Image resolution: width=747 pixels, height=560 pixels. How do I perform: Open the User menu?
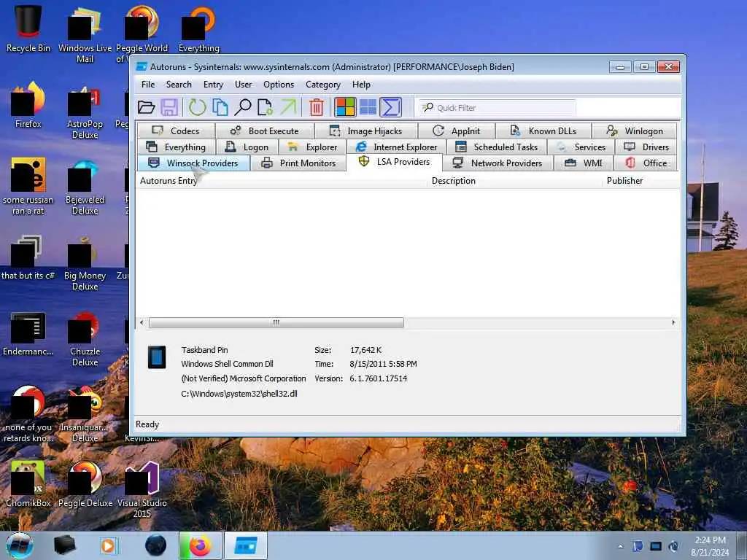click(243, 85)
